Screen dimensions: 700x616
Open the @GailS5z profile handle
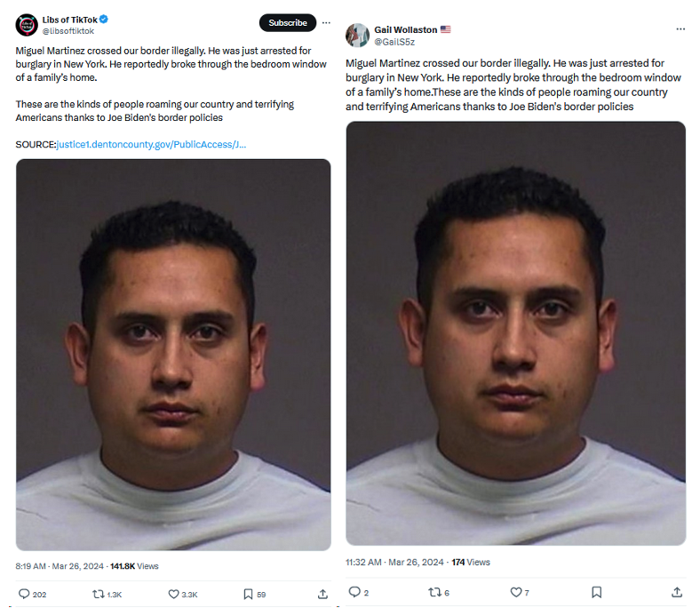394,42
